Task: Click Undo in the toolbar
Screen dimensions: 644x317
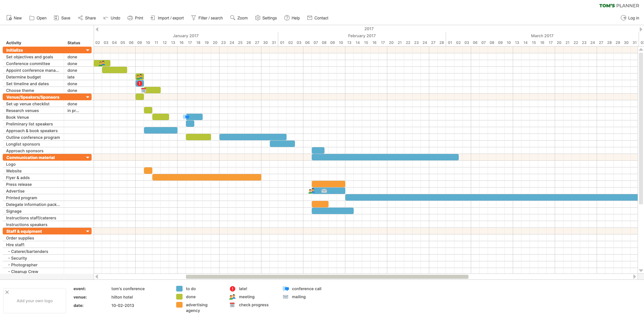Action: (x=111, y=18)
